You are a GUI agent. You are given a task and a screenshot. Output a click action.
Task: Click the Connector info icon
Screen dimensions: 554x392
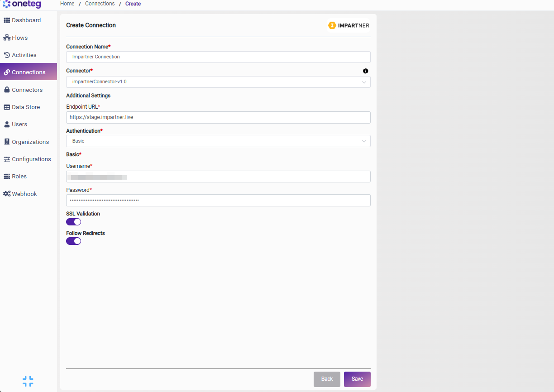point(366,71)
